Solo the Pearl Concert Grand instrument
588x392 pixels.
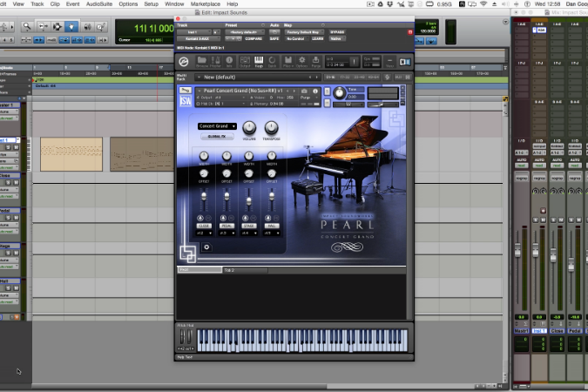(327, 91)
